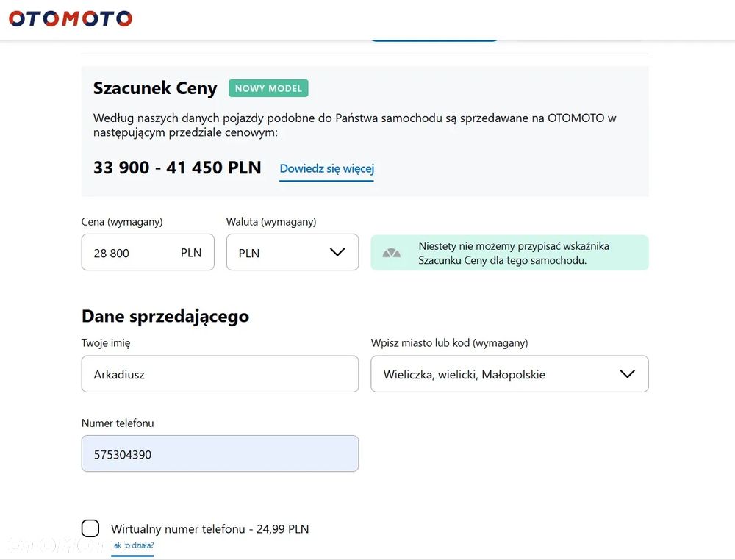Open the Wieliczka city selection dropdown

[509, 374]
